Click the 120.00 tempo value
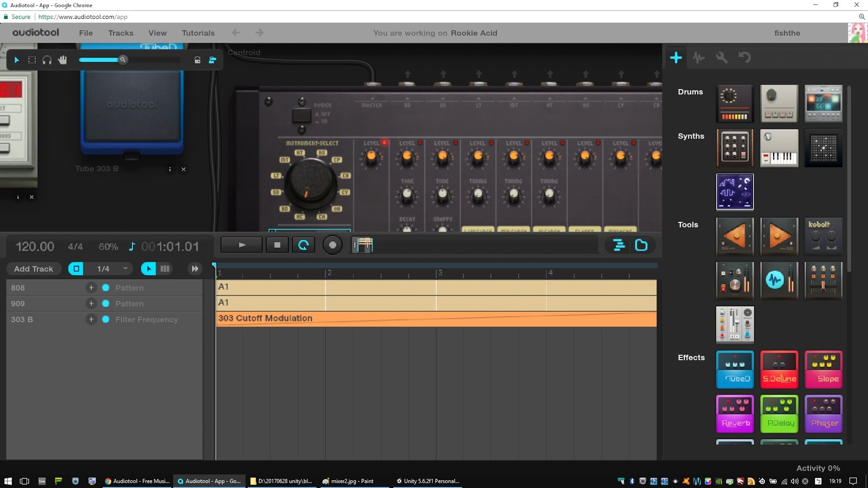Image resolution: width=868 pixels, height=488 pixels. coord(35,247)
